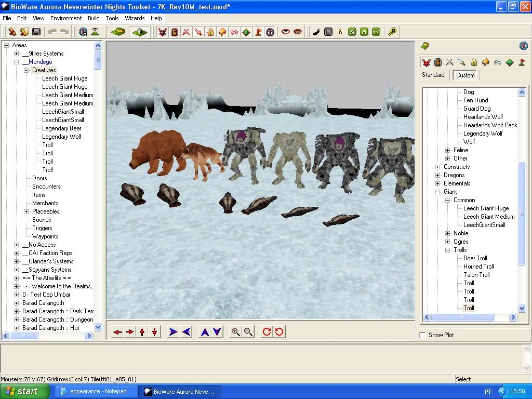Viewport: 532px width, 399px height.
Task: Click the zoom in magnifier button
Action: [x=235, y=331]
